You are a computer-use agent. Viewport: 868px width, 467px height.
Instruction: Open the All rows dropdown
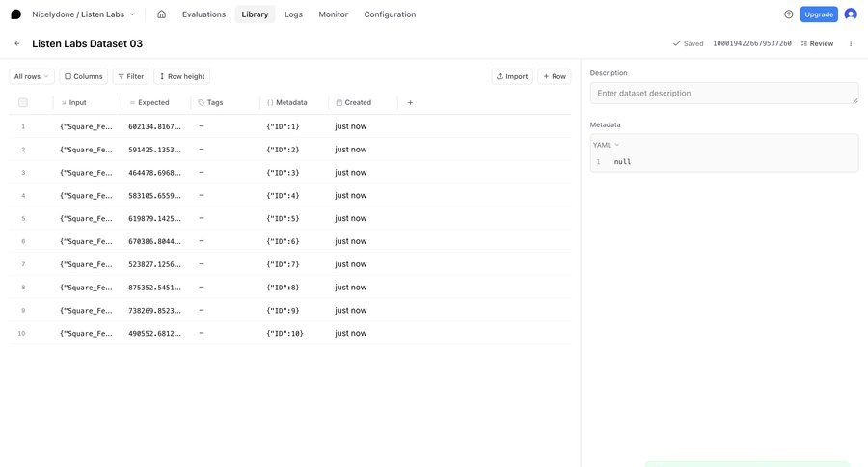[x=32, y=76]
